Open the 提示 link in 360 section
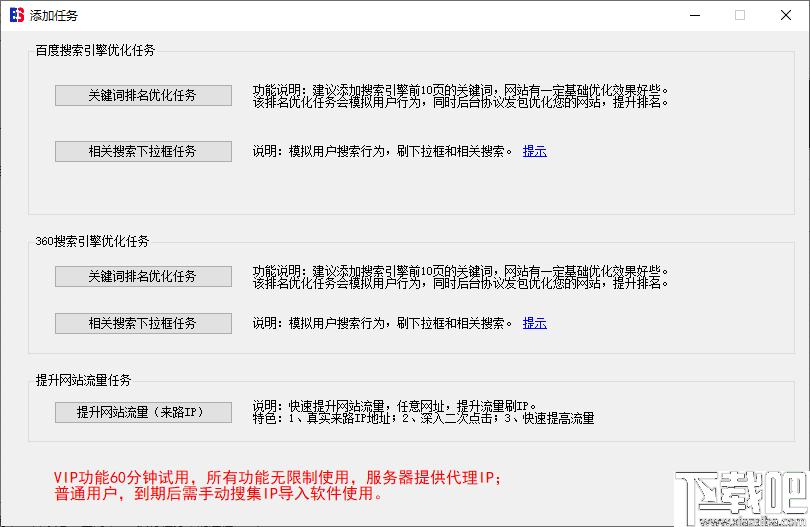This screenshot has width=810, height=527. click(535, 323)
